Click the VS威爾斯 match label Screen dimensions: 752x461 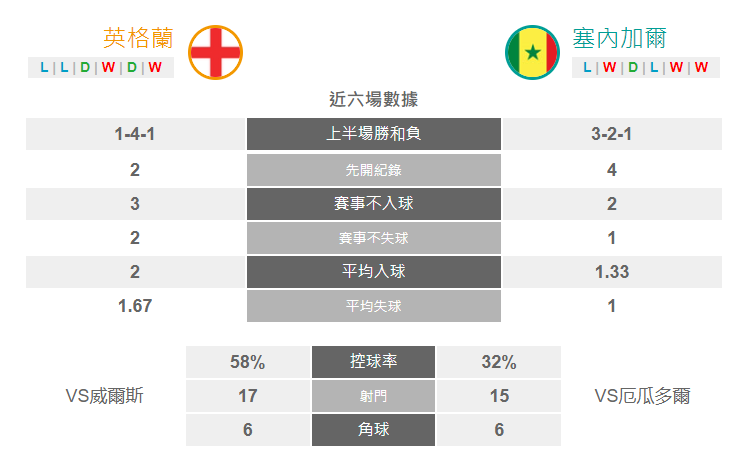coord(105,396)
